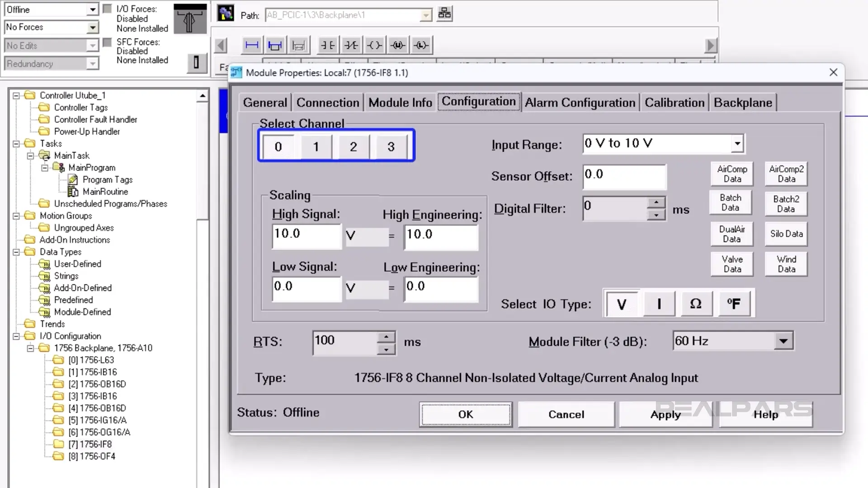
Task: Select the OTU unlatch coil instruction
Action: click(x=397, y=45)
